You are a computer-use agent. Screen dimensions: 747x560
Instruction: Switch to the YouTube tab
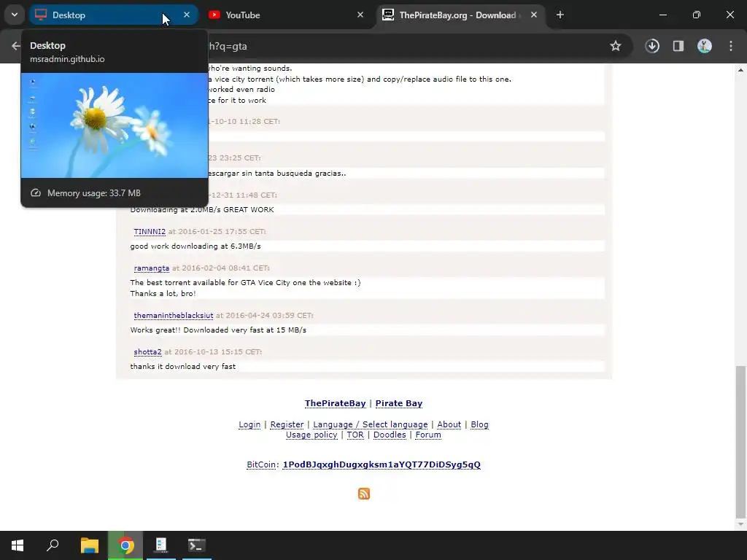(286, 15)
